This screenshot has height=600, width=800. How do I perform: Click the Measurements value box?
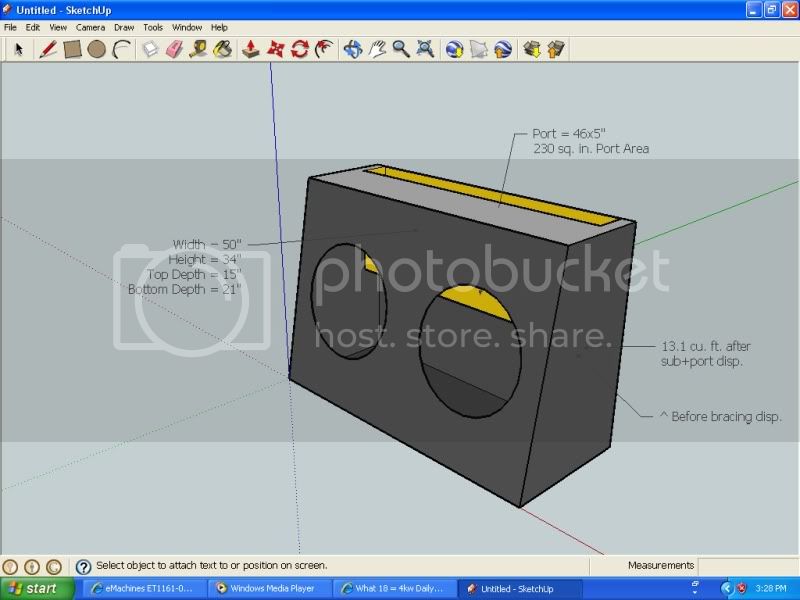click(747, 566)
